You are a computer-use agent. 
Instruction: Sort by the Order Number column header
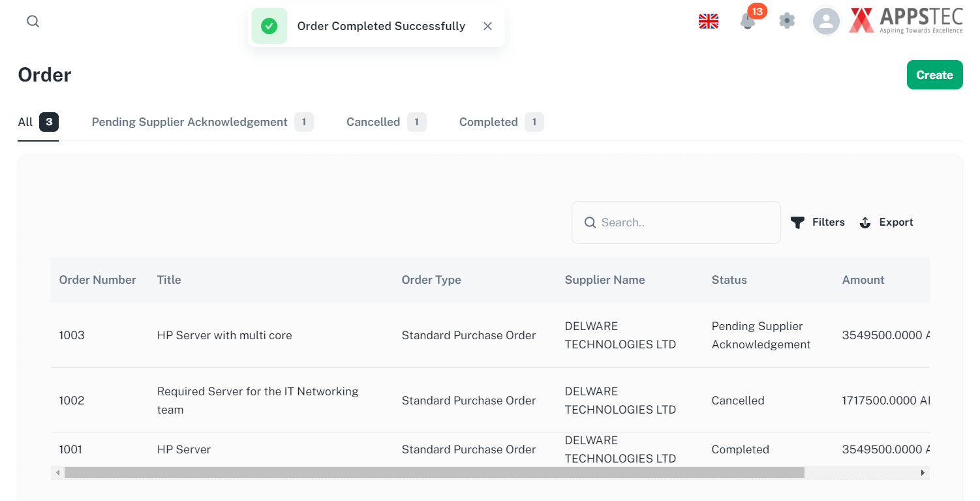coord(97,279)
